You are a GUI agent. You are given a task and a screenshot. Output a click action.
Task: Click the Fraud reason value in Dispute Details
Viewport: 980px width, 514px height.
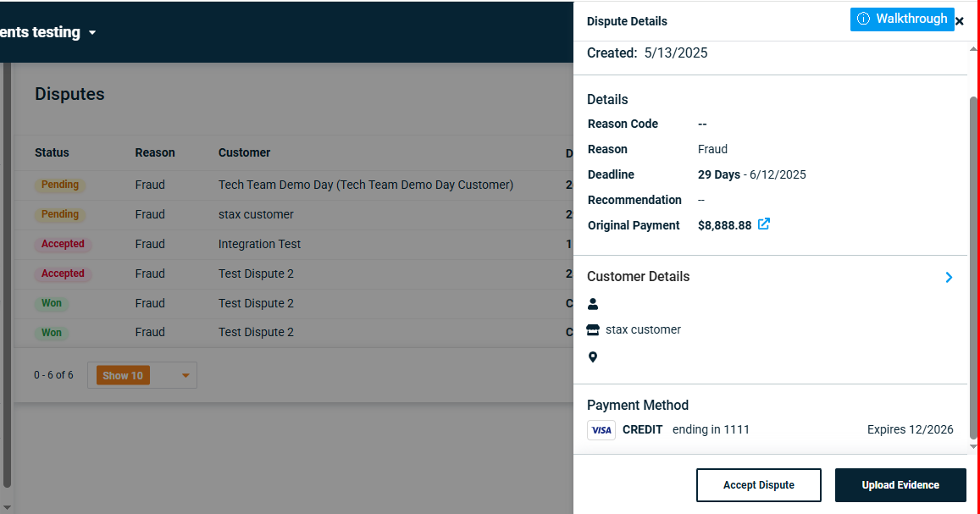[x=712, y=149]
